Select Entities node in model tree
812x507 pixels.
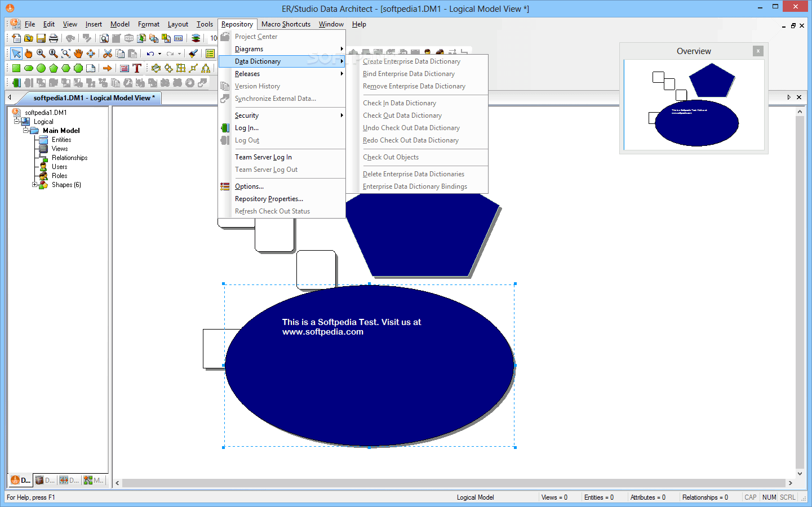(x=61, y=139)
